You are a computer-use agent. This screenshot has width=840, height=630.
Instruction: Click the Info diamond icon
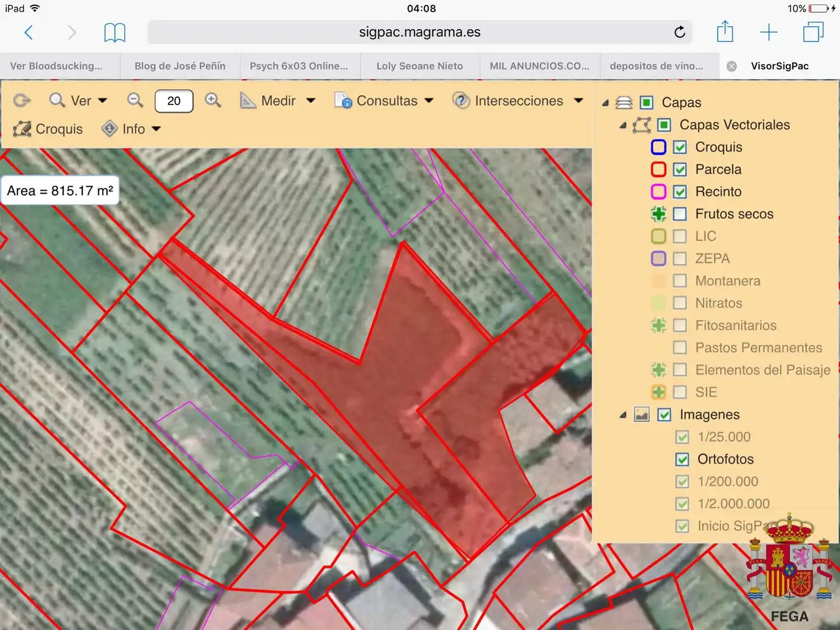(x=110, y=128)
